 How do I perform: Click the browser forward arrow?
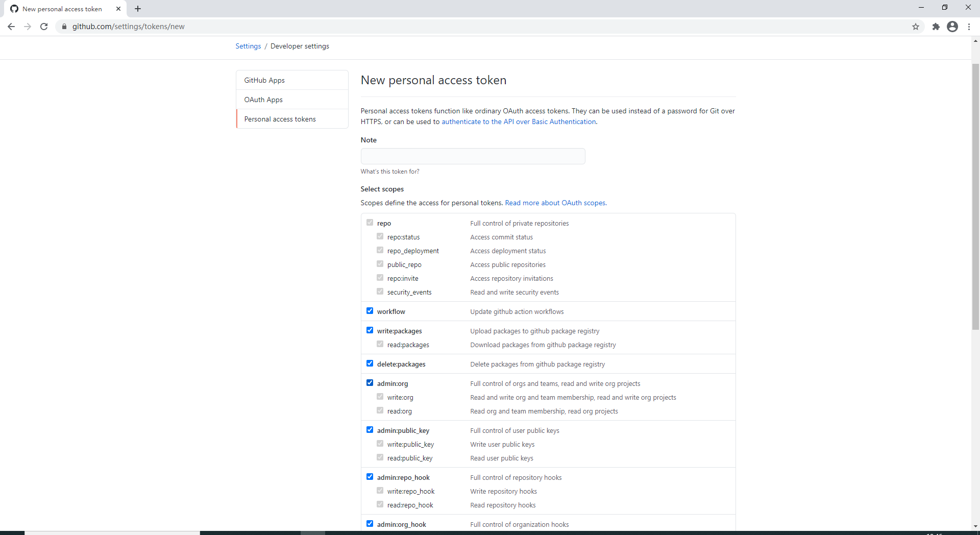28,27
